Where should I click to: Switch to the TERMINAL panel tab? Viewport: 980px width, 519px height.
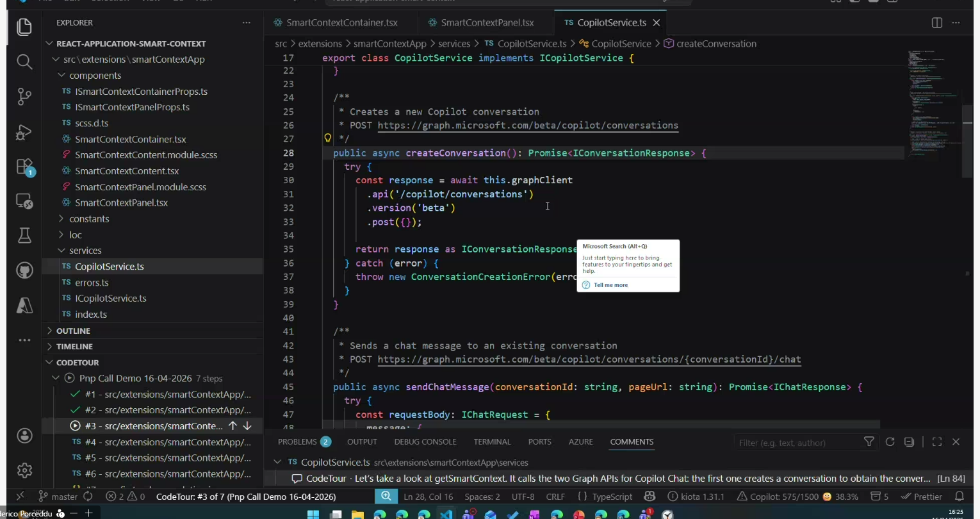pyautogui.click(x=491, y=442)
